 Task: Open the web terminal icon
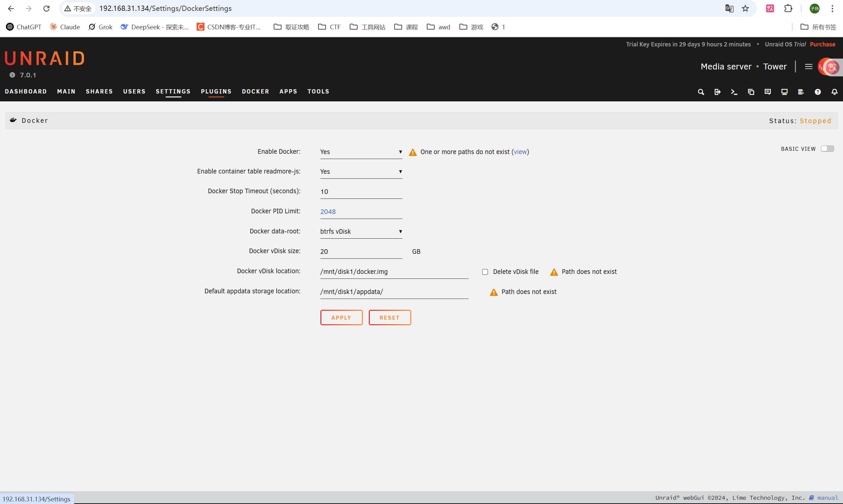tap(734, 92)
